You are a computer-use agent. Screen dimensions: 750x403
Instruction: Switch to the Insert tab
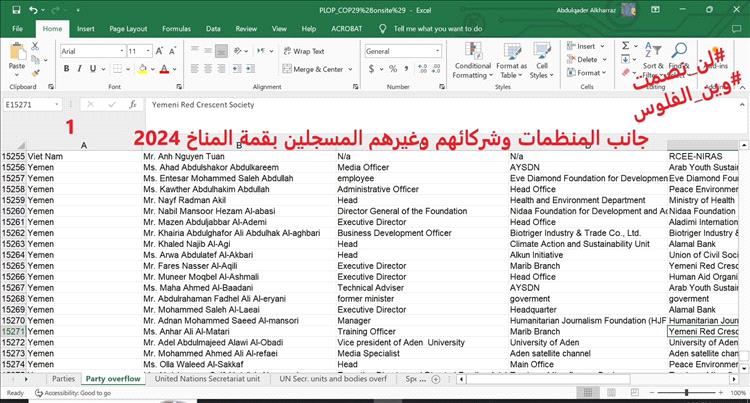click(86, 29)
